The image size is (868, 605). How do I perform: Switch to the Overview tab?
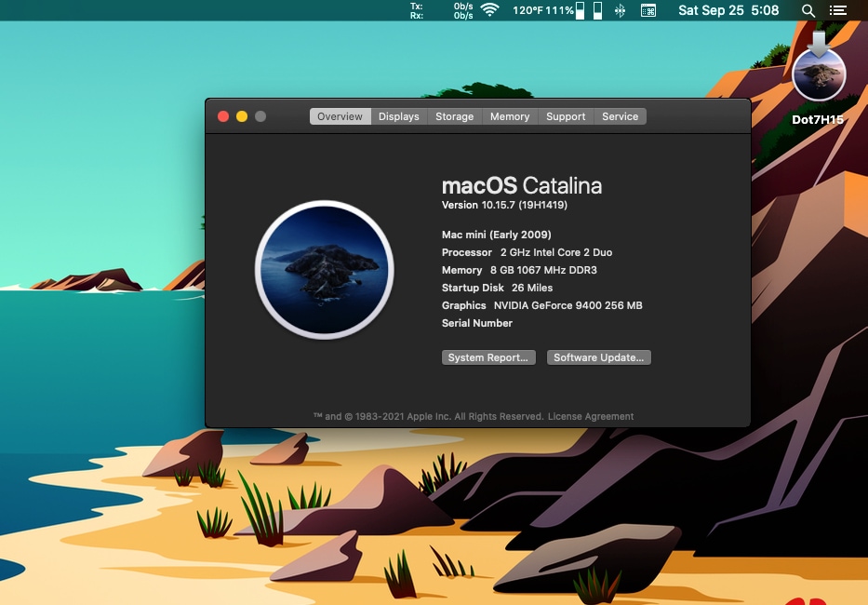(340, 116)
